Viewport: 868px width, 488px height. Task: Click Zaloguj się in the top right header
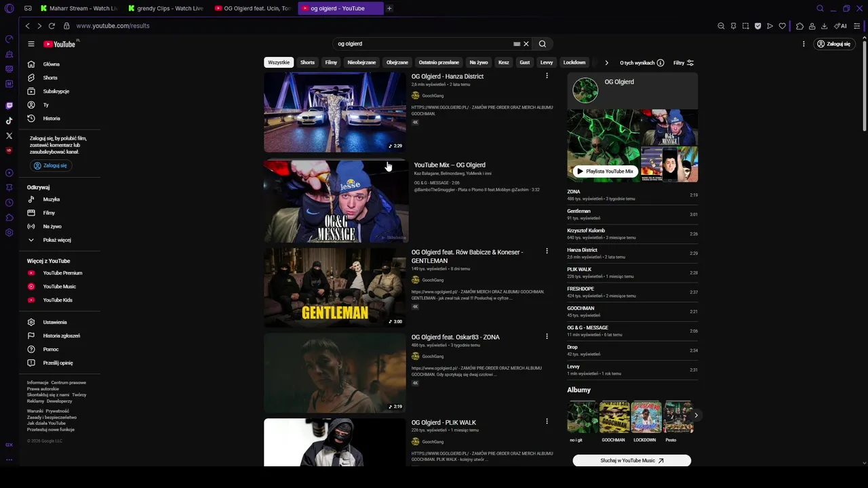pyautogui.click(x=833, y=44)
